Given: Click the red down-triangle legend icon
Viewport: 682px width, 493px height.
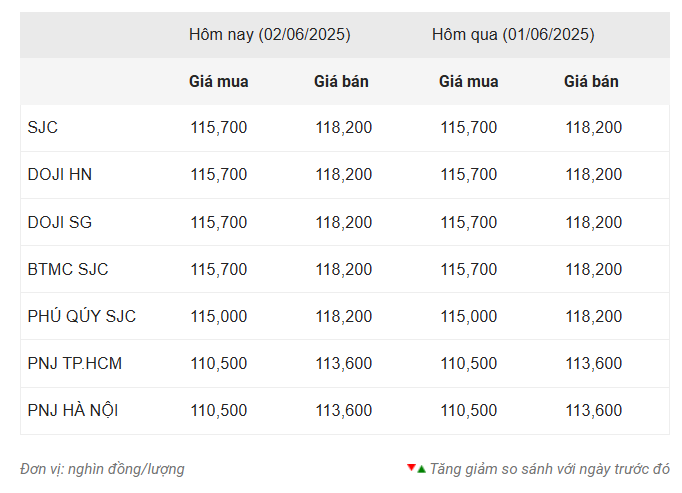Looking at the screenshot, I should (x=411, y=468).
